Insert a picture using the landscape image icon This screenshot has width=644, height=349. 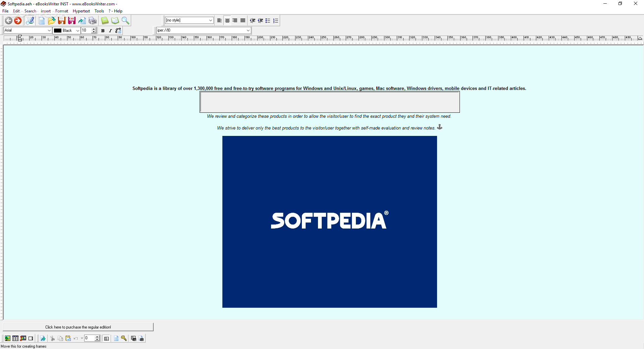point(7,338)
